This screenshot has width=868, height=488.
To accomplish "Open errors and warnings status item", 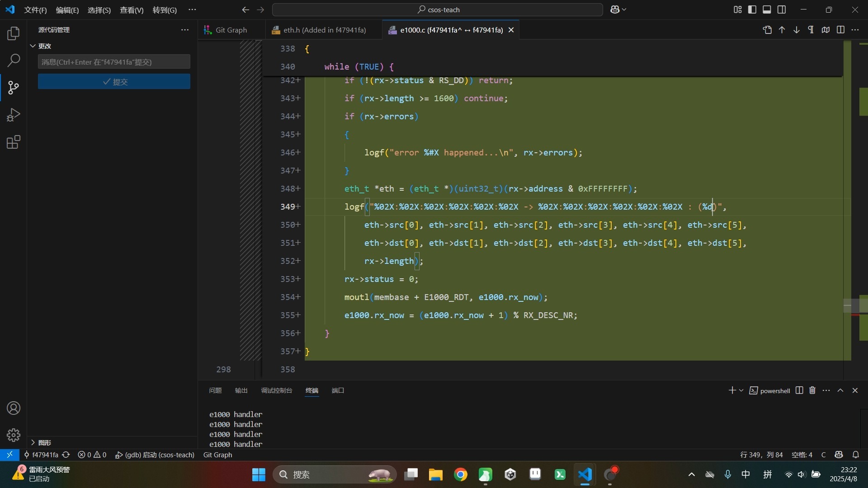I will [92, 455].
